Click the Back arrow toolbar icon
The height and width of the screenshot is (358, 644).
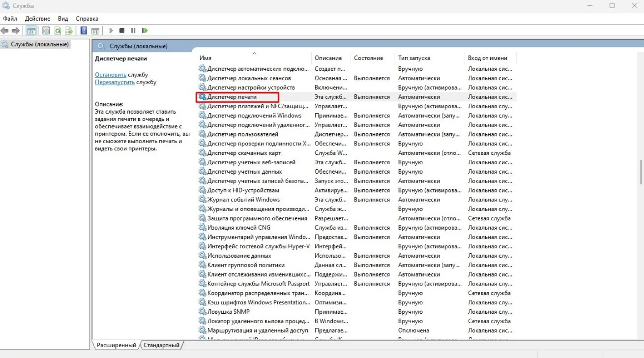click(x=5, y=30)
